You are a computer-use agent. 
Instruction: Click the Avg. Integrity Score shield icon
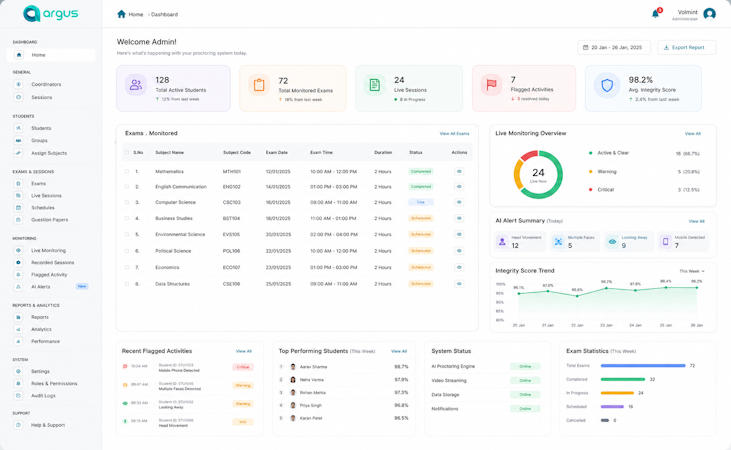[607, 85]
